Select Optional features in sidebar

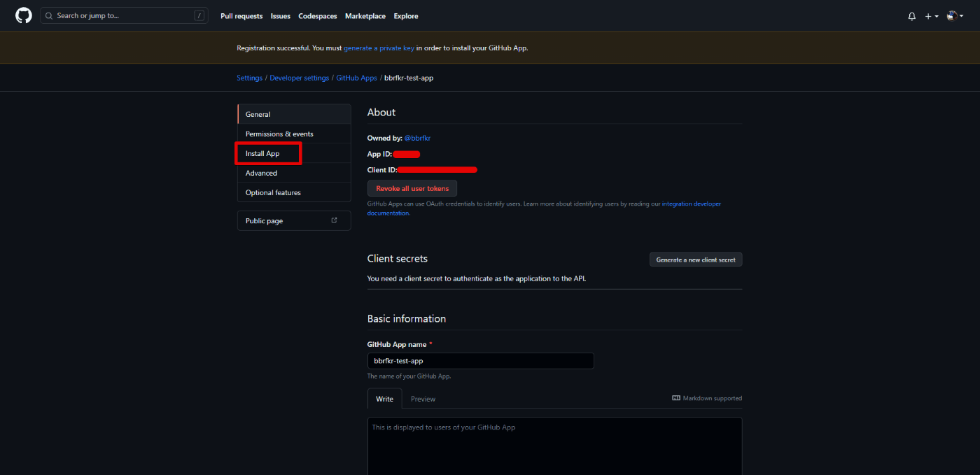click(x=294, y=192)
